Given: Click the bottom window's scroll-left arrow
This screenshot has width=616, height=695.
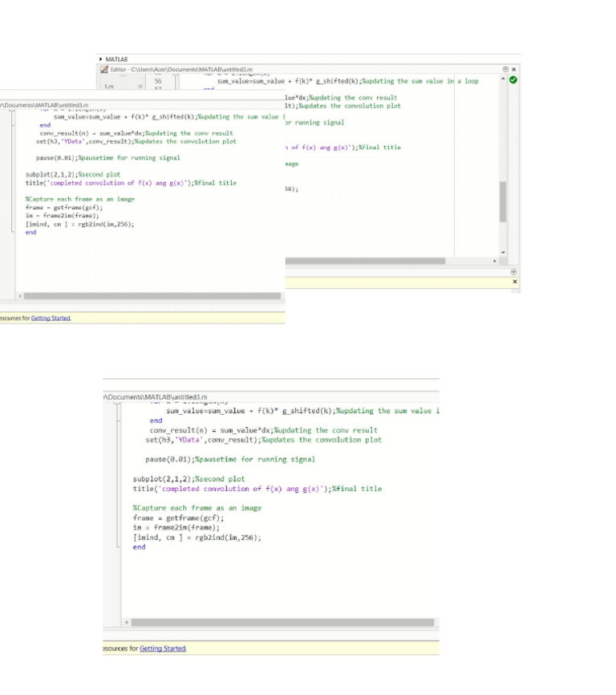Looking at the screenshot, I should [127, 622].
